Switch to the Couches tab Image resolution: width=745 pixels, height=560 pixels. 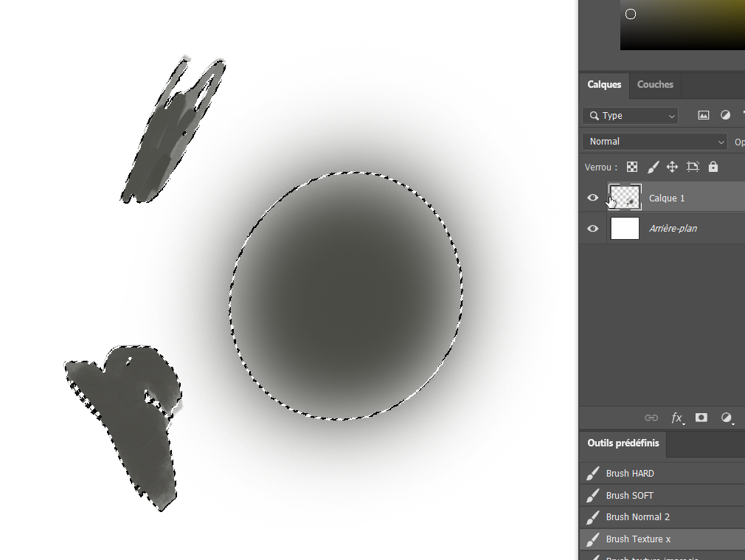click(x=655, y=85)
